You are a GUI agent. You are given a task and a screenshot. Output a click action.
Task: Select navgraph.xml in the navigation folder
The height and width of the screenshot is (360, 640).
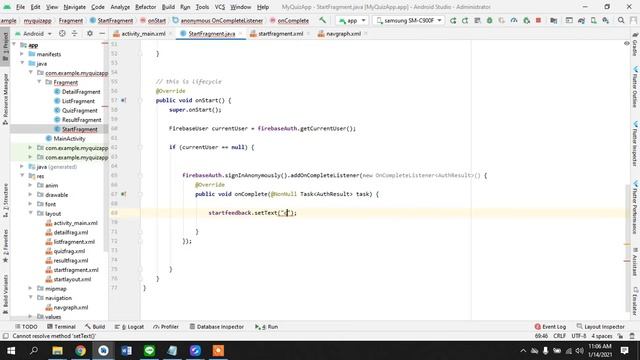tap(71, 307)
